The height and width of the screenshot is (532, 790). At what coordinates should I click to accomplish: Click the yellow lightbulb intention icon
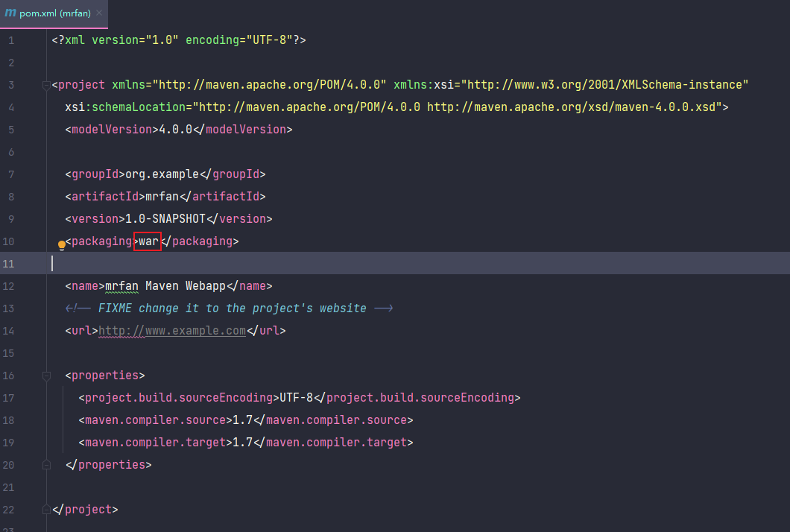click(x=61, y=245)
